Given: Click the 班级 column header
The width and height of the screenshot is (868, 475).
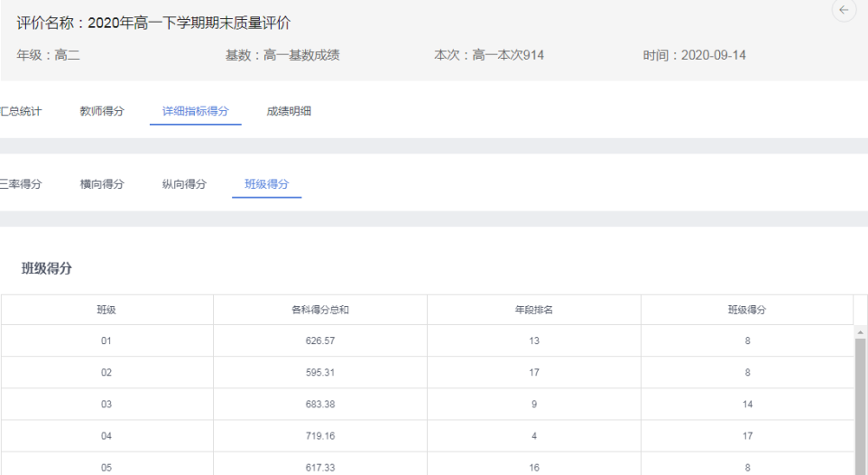Looking at the screenshot, I should pos(106,310).
